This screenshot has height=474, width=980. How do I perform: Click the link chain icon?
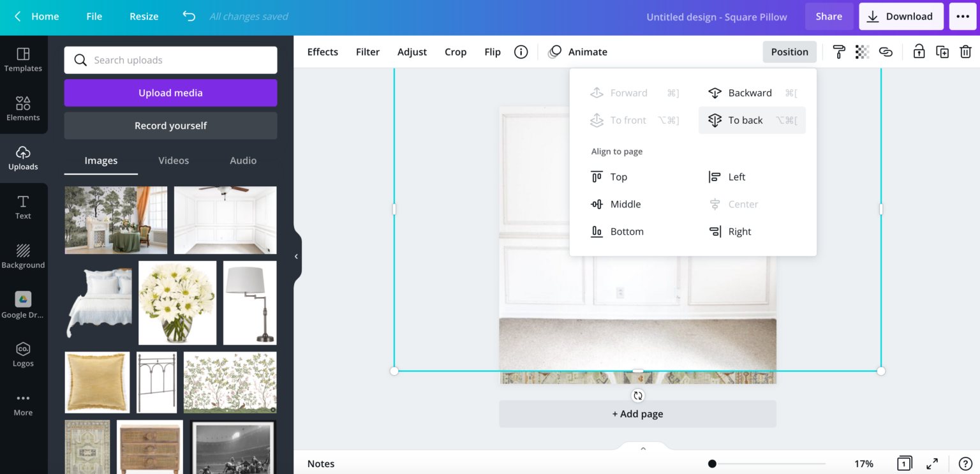coord(886,52)
